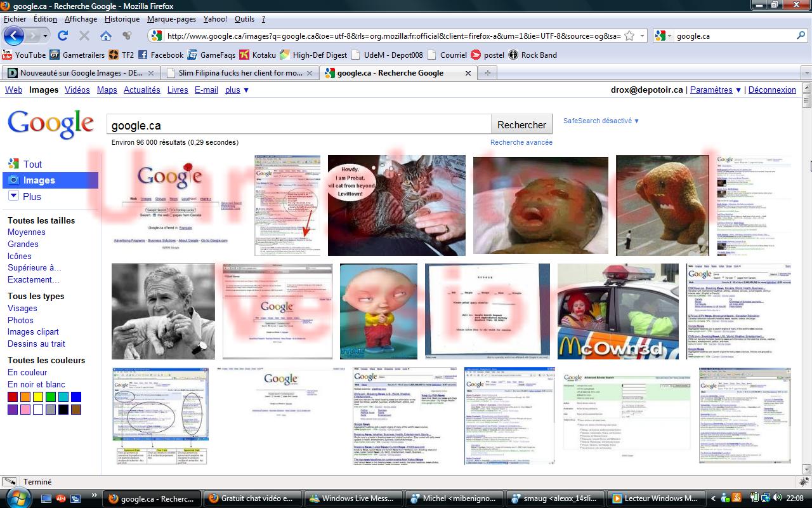Open the SafeSearch désactivé dropdown

tap(601, 121)
